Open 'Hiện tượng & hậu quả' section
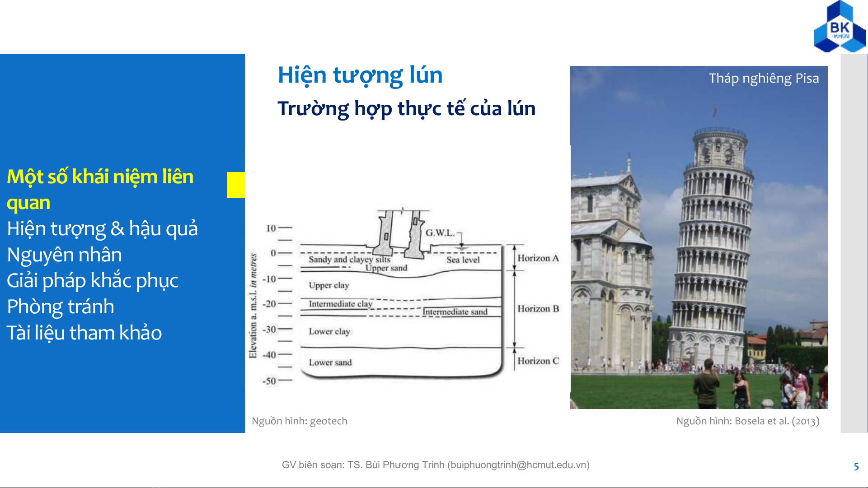Image resolution: width=868 pixels, height=488 pixels. pyautogui.click(x=102, y=228)
